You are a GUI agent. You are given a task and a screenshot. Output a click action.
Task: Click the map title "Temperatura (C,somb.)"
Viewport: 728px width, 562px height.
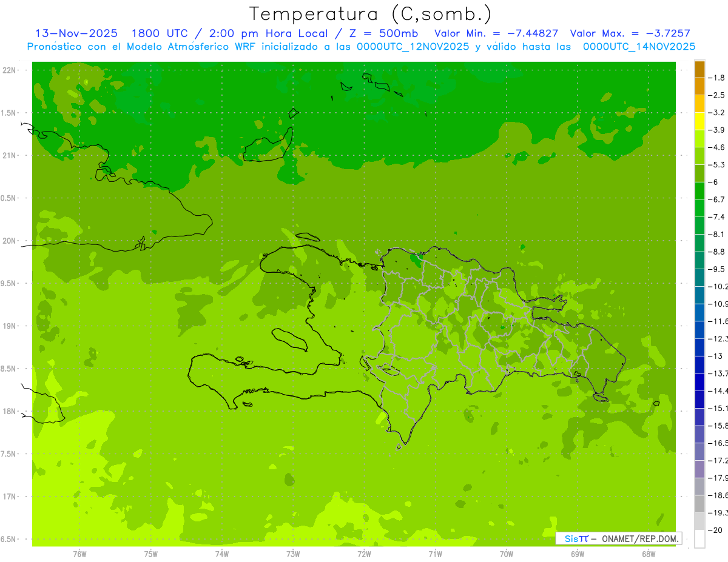click(371, 15)
